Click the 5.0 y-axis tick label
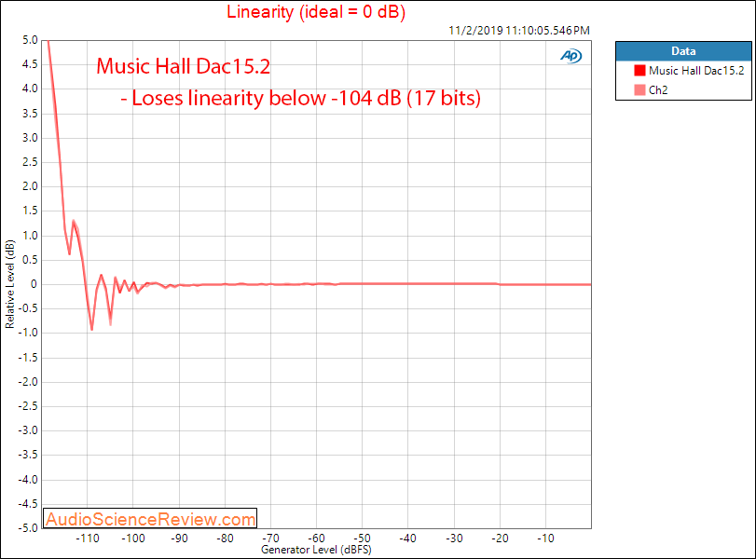756x559 pixels. coord(30,40)
